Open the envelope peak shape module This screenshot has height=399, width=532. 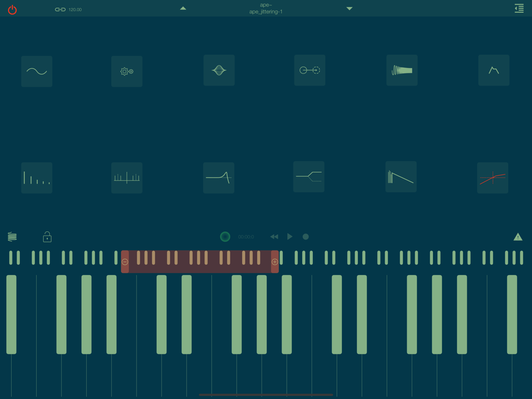click(x=494, y=70)
